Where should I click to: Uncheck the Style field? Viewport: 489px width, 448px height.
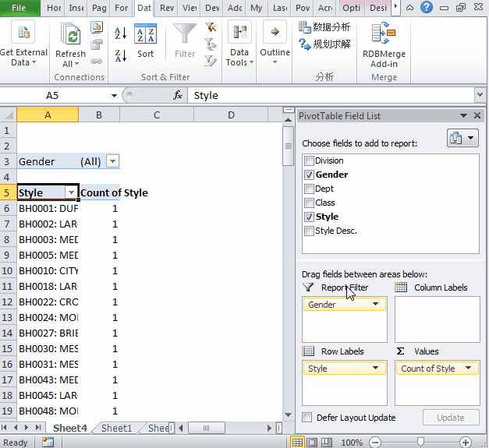309,217
